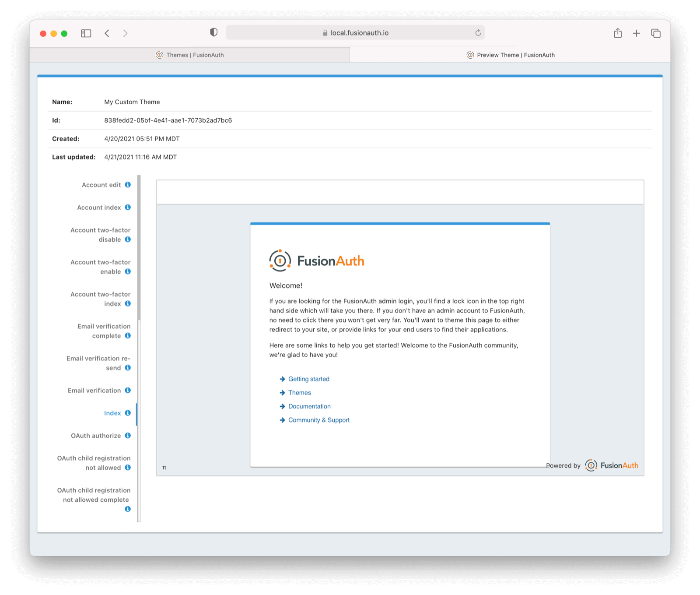This screenshot has width=700, height=595.
Task: Click info icon beside Account edit
Action: tap(128, 185)
